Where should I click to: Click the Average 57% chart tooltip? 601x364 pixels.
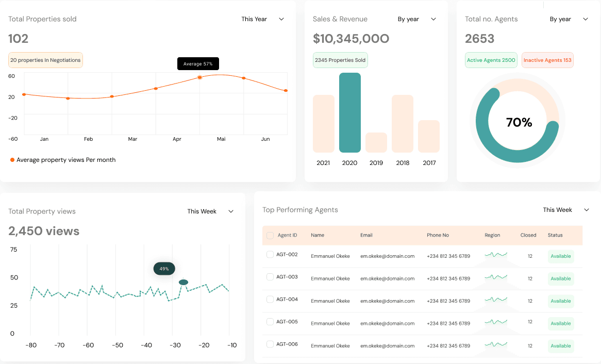point(198,63)
